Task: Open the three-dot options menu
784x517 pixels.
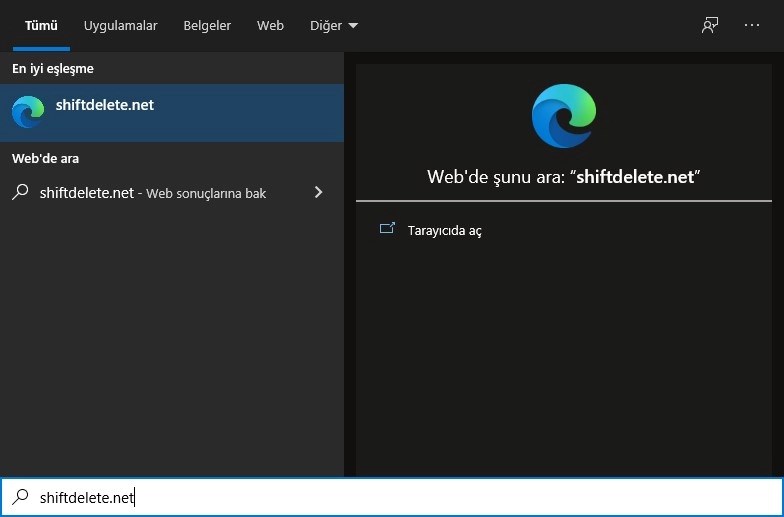Action: pos(752,26)
